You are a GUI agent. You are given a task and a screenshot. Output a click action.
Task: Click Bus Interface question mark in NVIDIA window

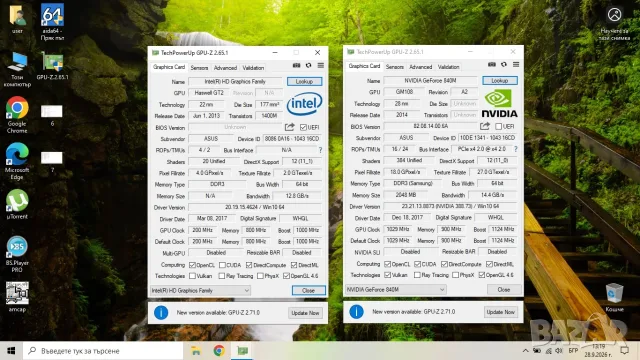pos(516,149)
